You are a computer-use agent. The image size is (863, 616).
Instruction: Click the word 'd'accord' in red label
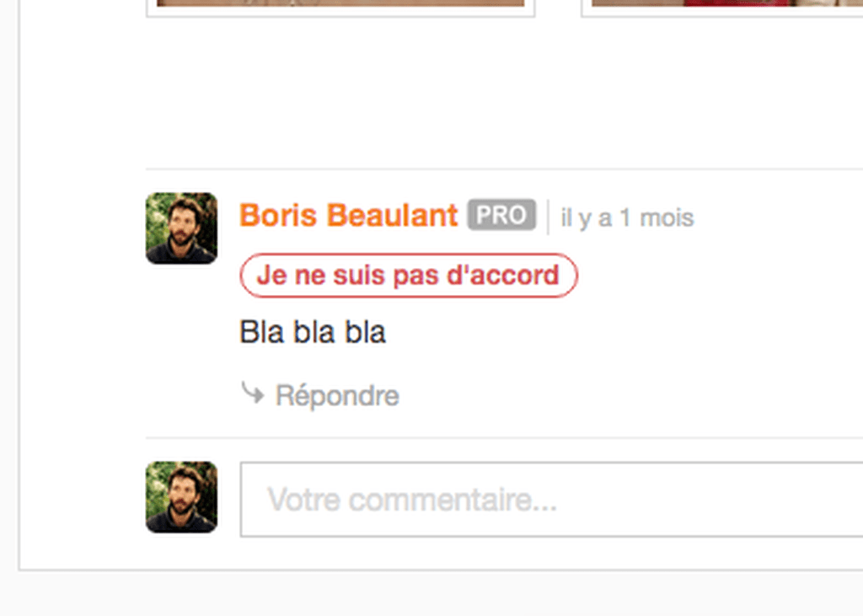(503, 275)
